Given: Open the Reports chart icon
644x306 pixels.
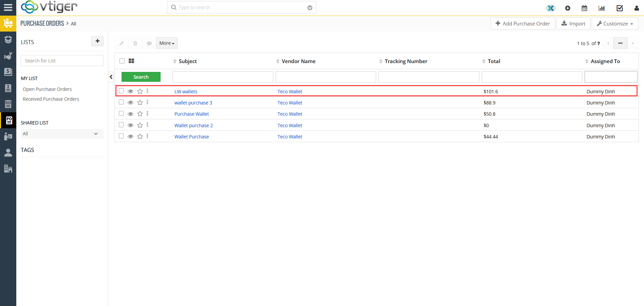Looking at the screenshot, I should 602,8.
